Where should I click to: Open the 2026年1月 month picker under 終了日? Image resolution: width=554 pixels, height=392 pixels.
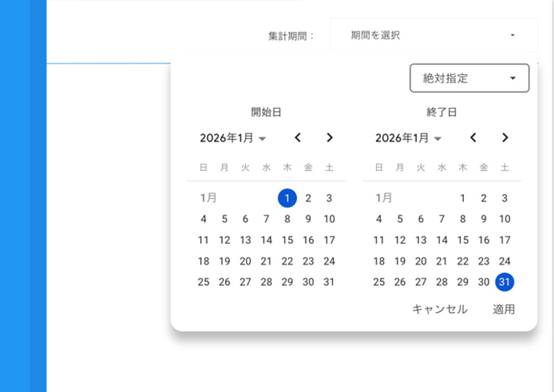pos(408,139)
